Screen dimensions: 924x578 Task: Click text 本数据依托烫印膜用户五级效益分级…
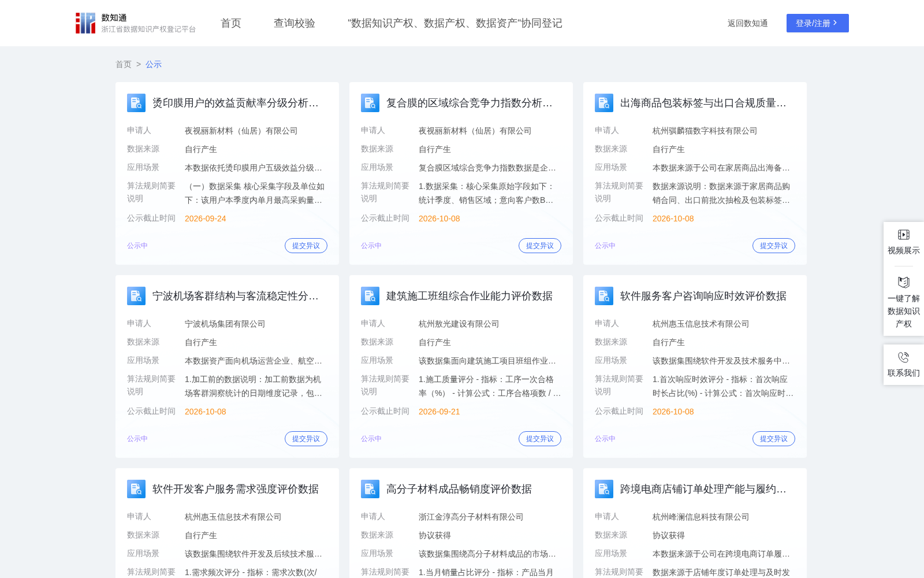click(x=254, y=168)
